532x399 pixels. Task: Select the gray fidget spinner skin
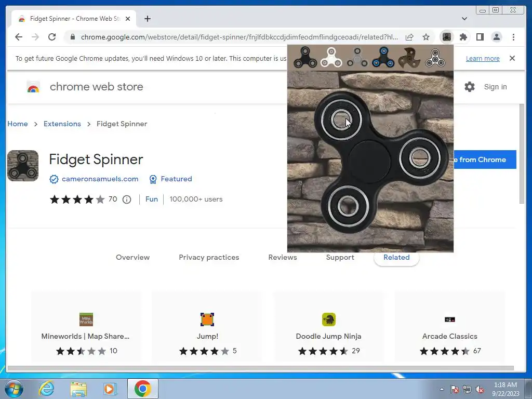357,57
